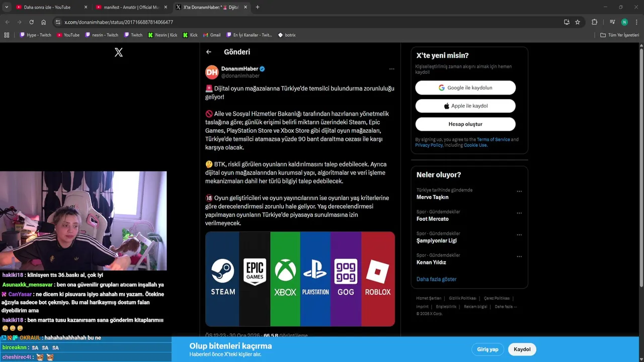Open Erişilebilirlik footer link
The width and height of the screenshot is (644, 362).
point(446,306)
